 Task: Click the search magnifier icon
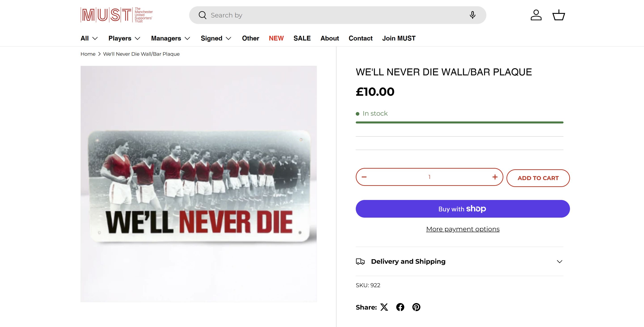[x=202, y=15]
